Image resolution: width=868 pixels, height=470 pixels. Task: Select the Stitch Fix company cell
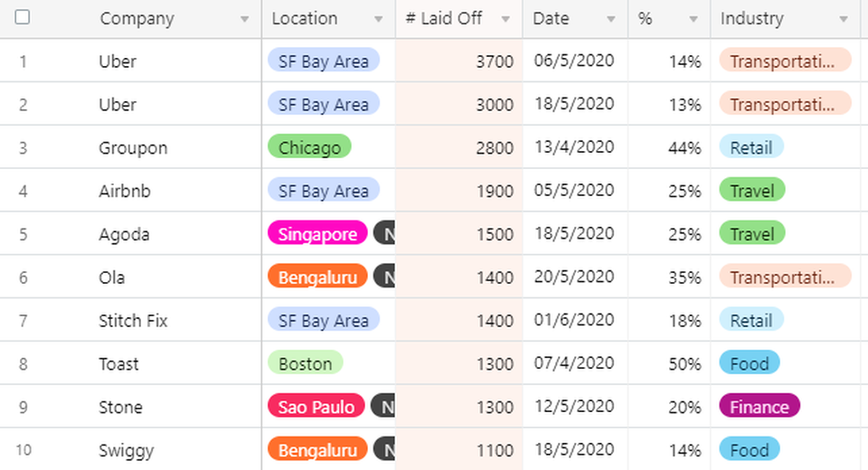130,319
